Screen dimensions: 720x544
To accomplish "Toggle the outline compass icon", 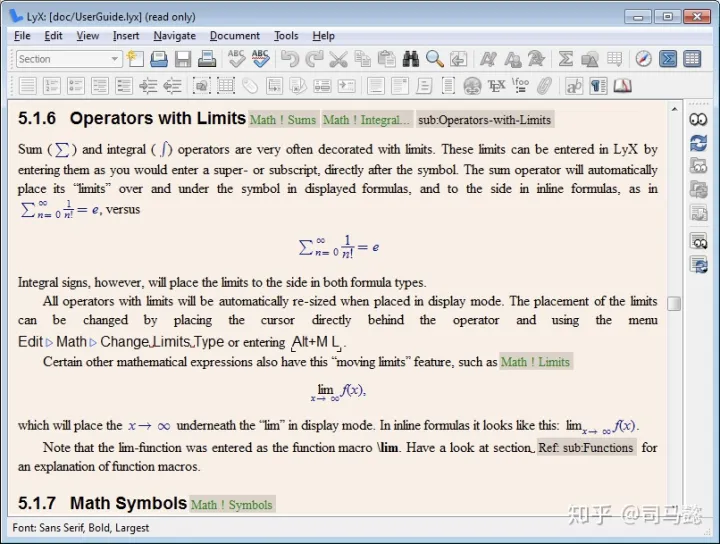I will [x=643, y=59].
